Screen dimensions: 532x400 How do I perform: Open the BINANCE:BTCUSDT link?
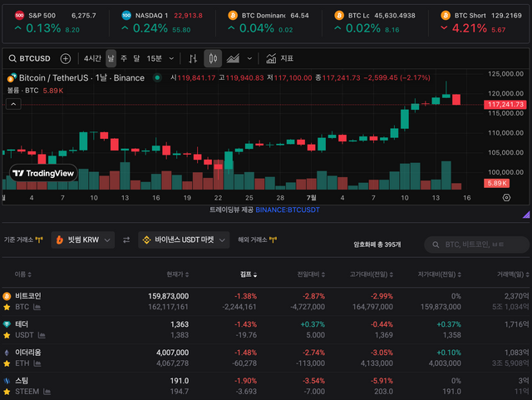click(x=288, y=210)
